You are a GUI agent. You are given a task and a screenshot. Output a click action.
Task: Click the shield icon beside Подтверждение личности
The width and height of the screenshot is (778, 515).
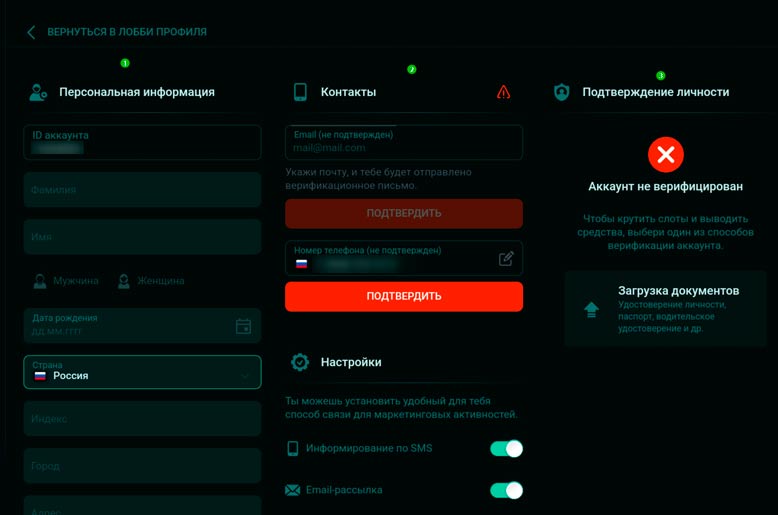562,92
